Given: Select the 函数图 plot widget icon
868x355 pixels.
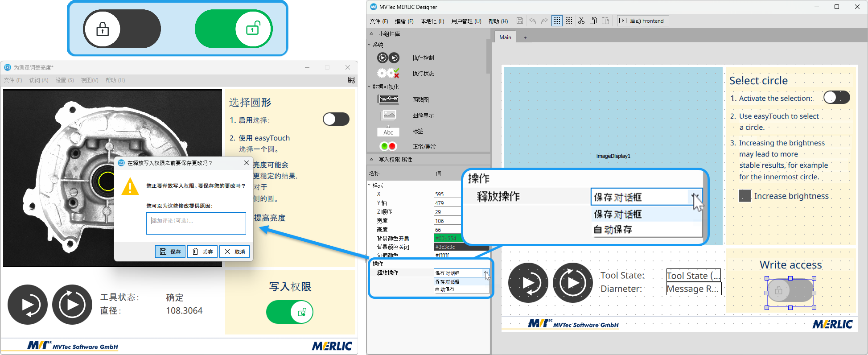Looking at the screenshot, I should click(388, 99).
